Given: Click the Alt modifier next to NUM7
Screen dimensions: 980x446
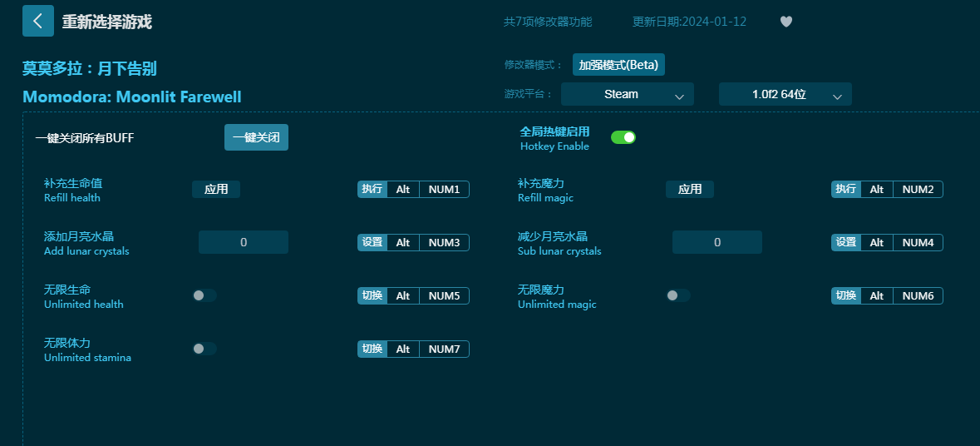Looking at the screenshot, I should coord(403,349).
